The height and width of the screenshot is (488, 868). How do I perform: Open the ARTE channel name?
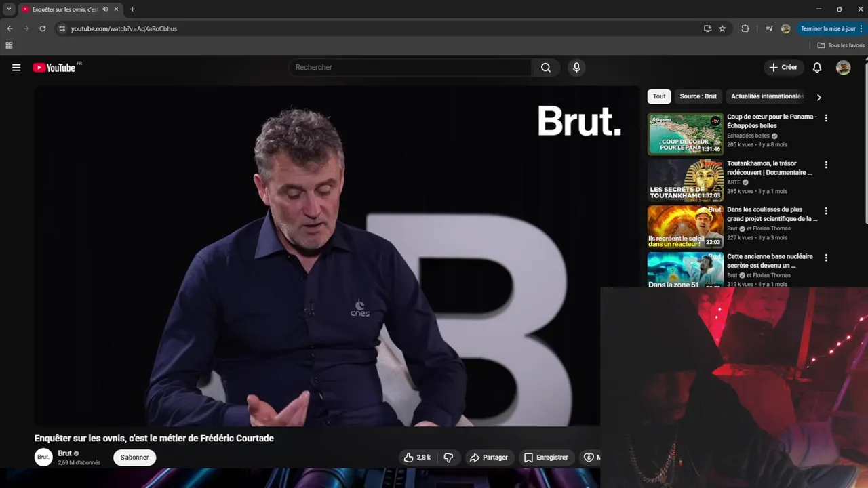pyautogui.click(x=734, y=182)
